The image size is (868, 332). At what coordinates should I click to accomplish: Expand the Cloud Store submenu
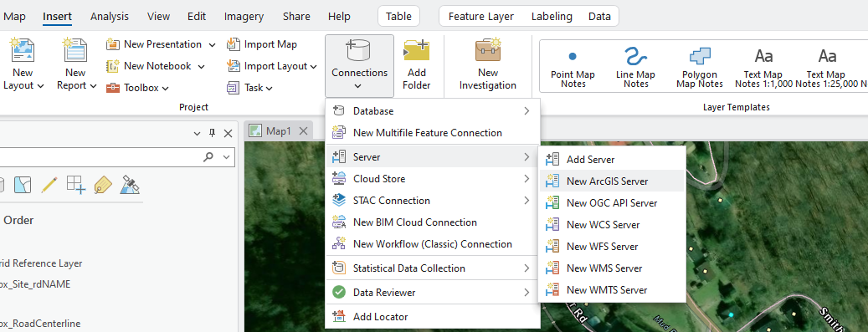(x=433, y=179)
